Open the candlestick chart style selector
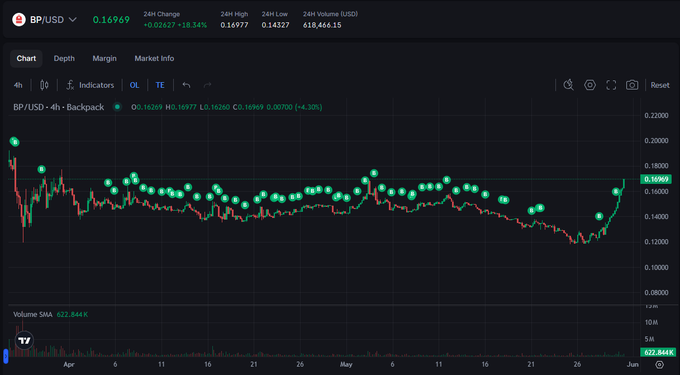 coord(44,85)
